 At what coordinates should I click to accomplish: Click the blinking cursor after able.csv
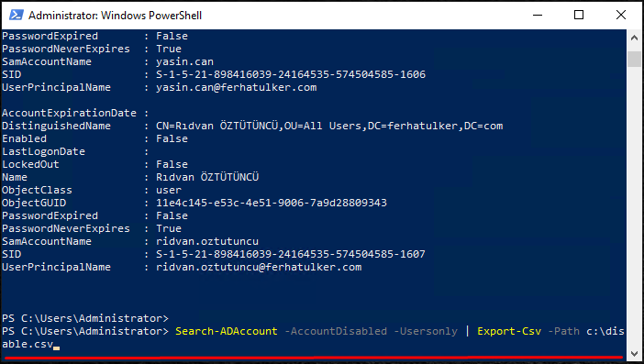pos(57,348)
